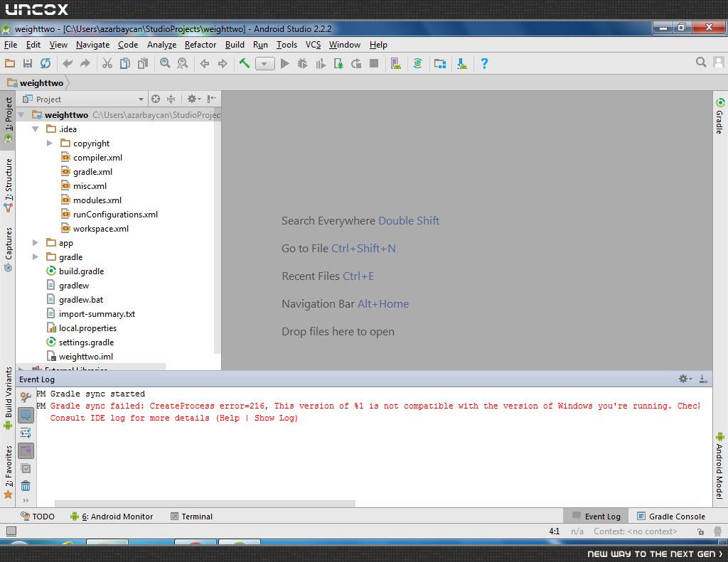Click Show Log link in error message
Screen dimensions: 728x562
(274, 418)
